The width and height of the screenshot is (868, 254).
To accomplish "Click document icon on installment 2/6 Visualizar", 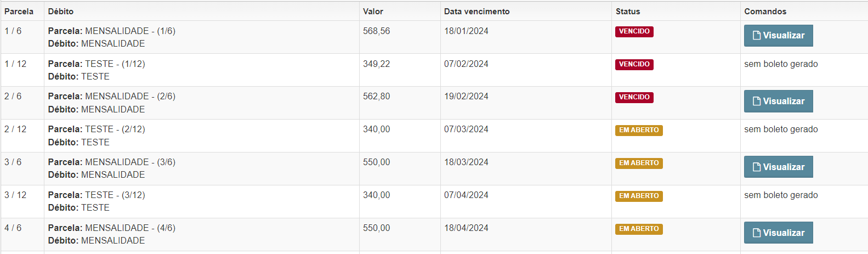I will (757, 101).
